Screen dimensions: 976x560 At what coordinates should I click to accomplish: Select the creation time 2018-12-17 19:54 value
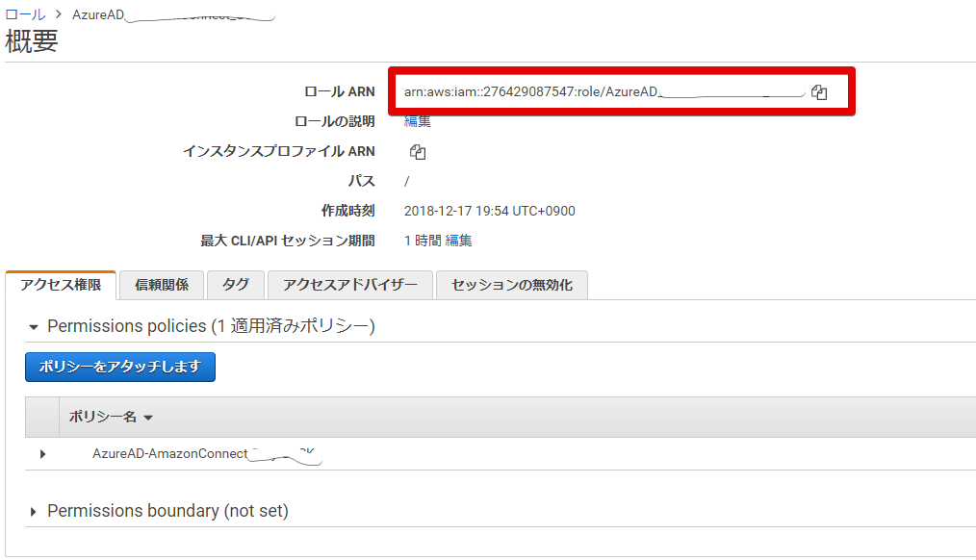pos(489,211)
